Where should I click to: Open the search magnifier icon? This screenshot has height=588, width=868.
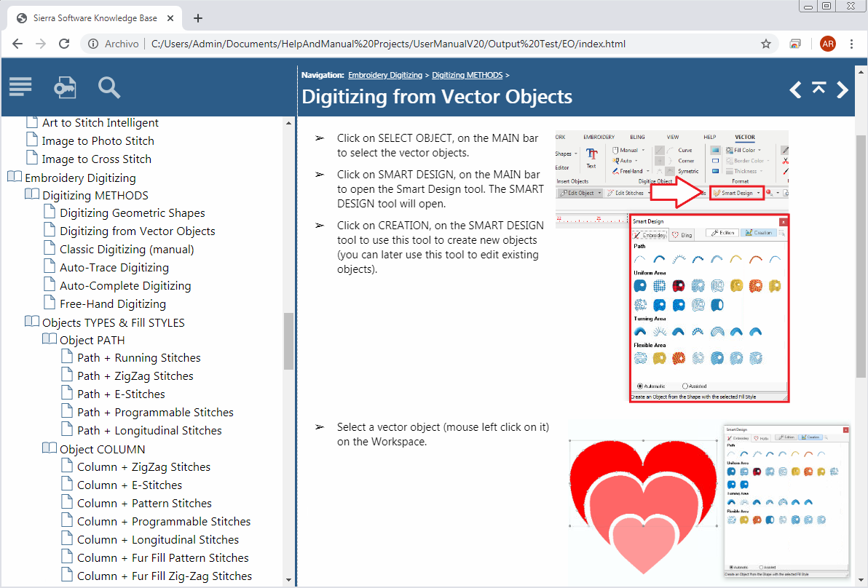(109, 87)
